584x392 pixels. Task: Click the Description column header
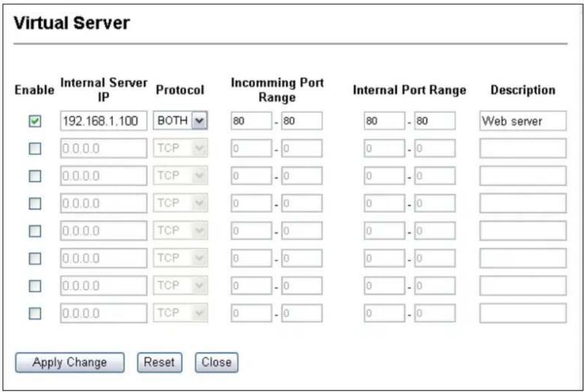click(x=523, y=90)
